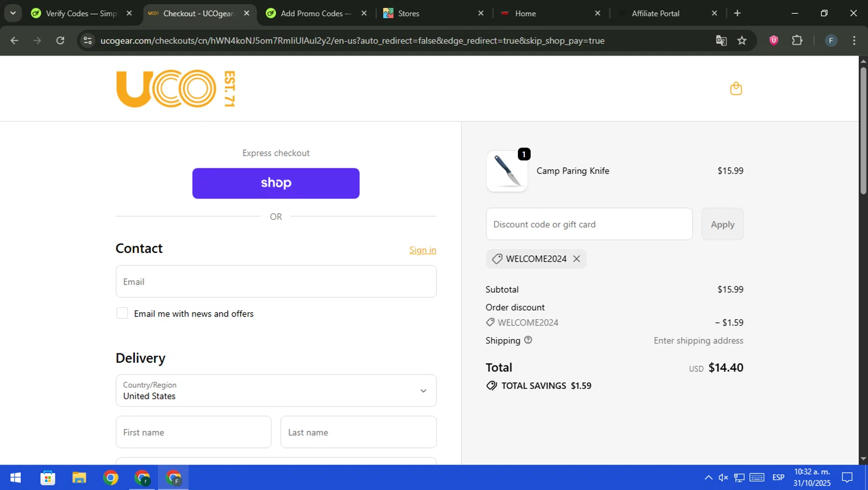
Task: Click the browser address bar URL
Action: pos(352,40)
